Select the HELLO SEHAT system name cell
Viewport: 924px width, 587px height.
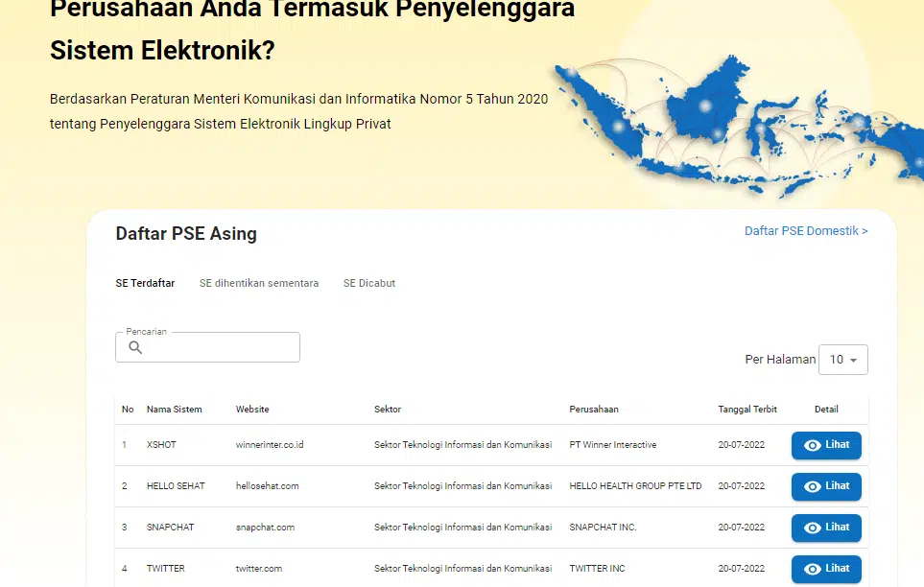176,486
